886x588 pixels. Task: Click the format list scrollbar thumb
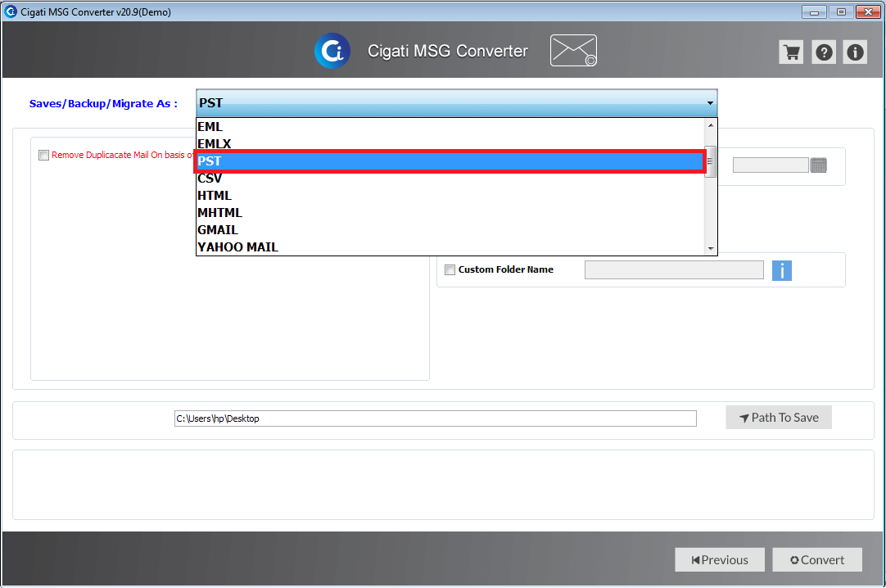click(711, 161)
